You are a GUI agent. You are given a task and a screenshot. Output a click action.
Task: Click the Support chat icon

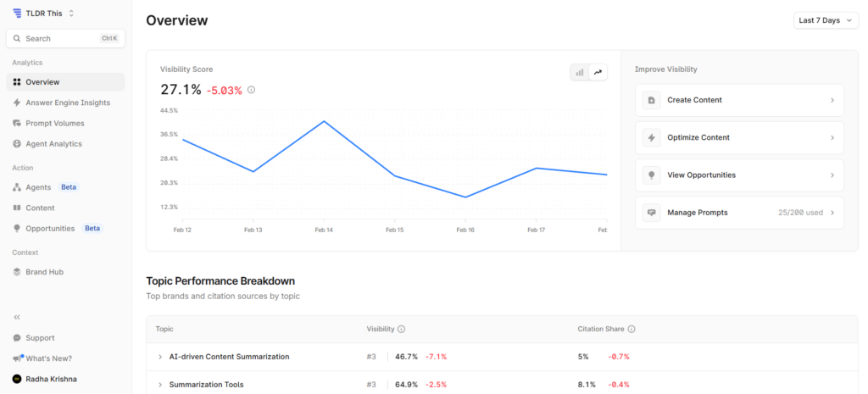17,338
